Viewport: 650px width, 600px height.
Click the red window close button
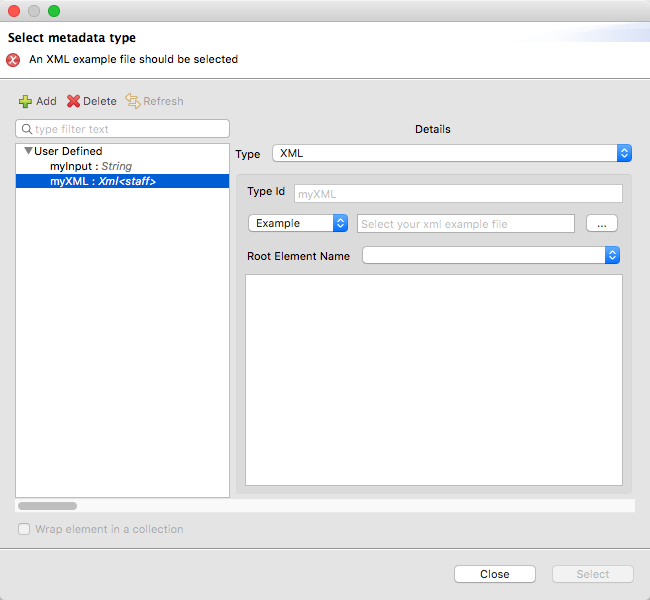pos(14,11)
